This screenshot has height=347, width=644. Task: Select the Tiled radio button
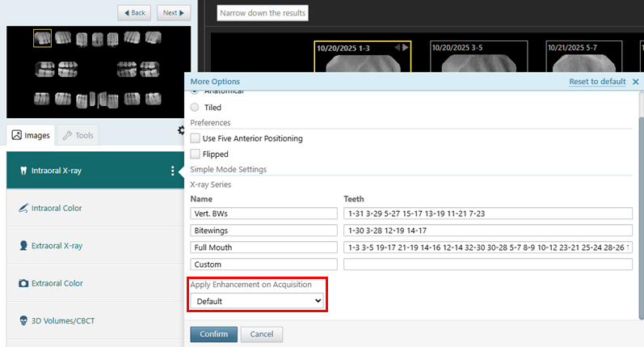point(195,107)
